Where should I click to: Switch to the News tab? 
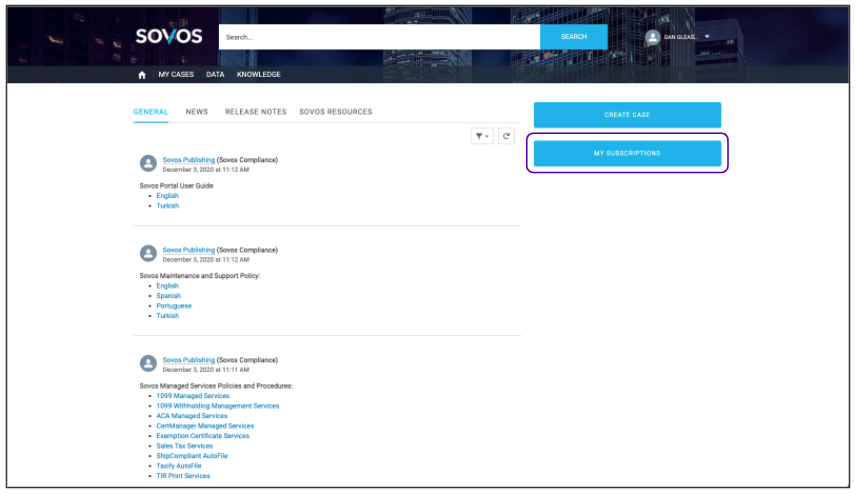pyautogui.click(x=197, y=112)
